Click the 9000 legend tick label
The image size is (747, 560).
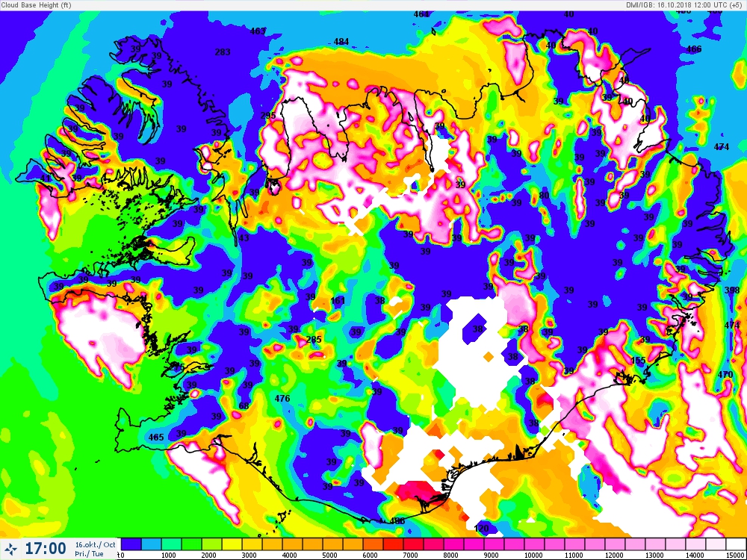point(492,556)
